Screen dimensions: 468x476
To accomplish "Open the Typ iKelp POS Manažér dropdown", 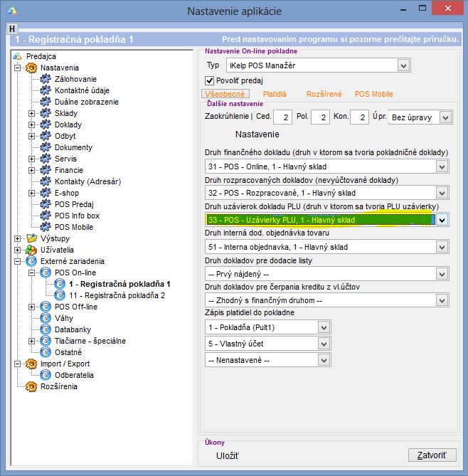I will (403, 66).
